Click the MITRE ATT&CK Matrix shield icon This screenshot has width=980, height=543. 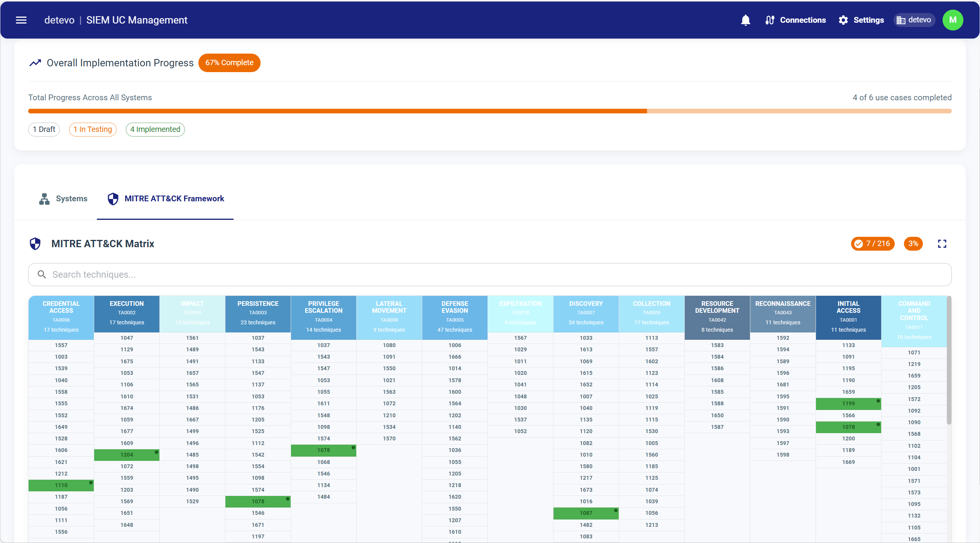tap(35, 243)
